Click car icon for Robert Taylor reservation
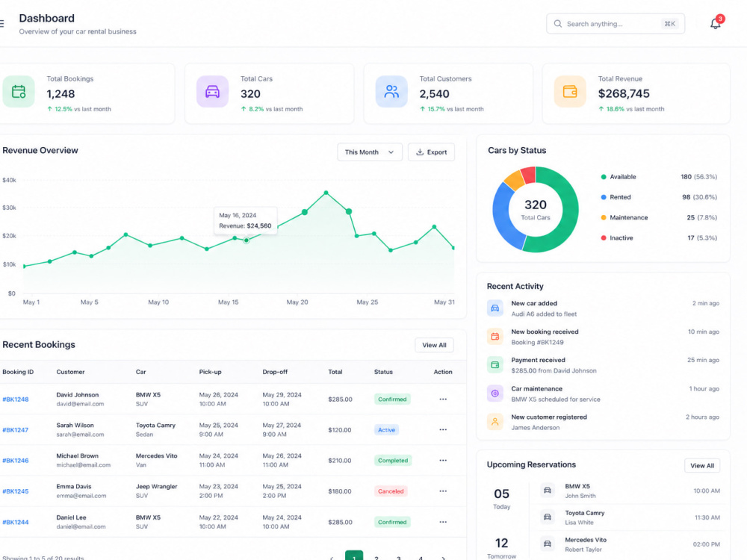Image resolution: width=747 pixels, height=560 pixels. (x=548, y=544)
